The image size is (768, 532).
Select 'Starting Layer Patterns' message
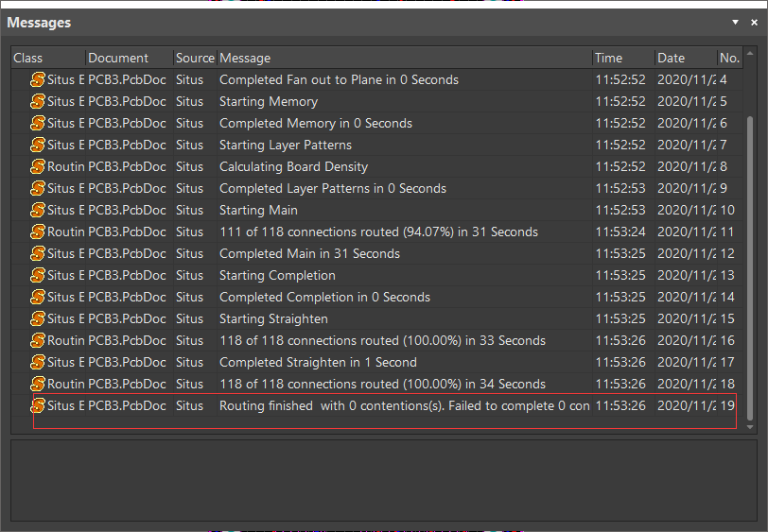(x=286, y=145)
